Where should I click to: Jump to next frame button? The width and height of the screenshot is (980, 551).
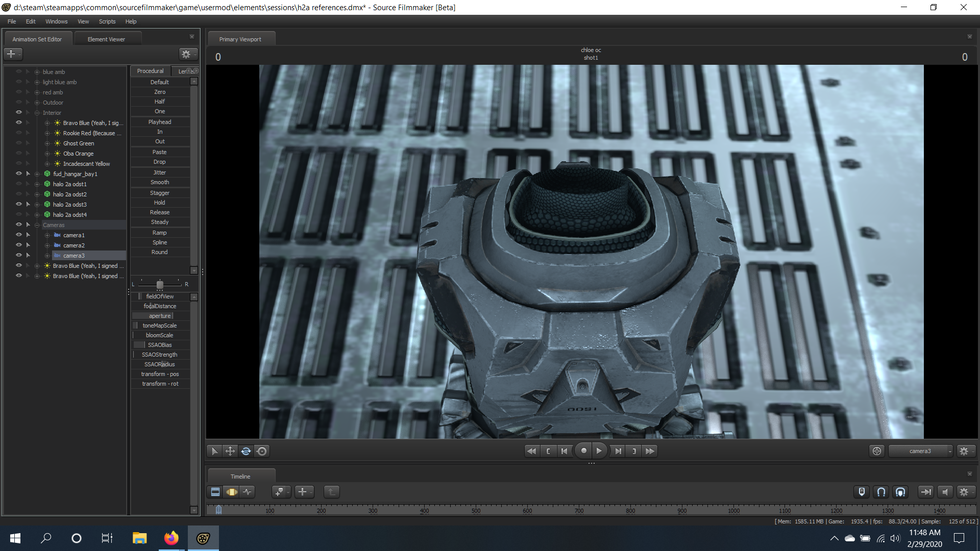pos(618,451)
